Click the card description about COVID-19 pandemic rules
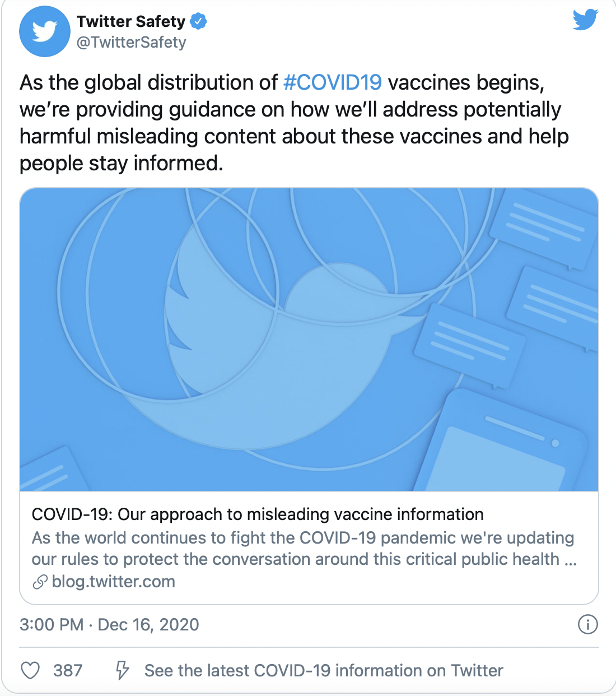 point(304,548)
